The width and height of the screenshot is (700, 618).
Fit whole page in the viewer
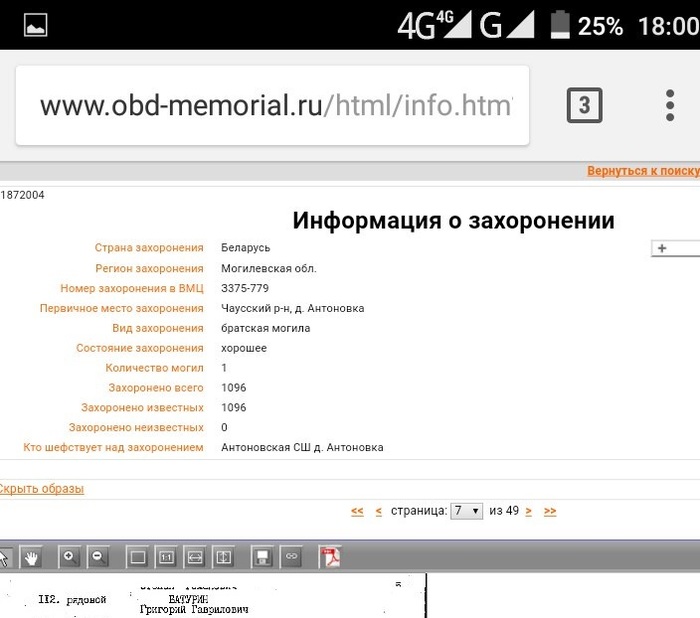[138, 557]
